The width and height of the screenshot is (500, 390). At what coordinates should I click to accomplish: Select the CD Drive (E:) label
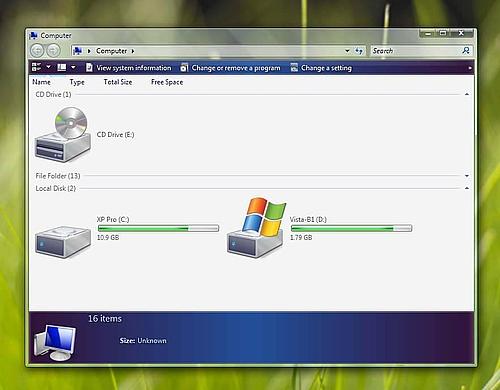pos(115,135)
